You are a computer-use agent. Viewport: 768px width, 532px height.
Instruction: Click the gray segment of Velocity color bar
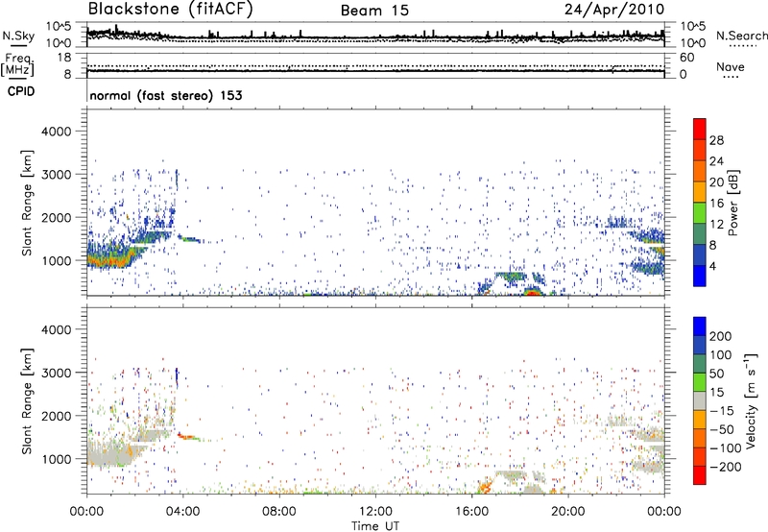[700, 400]
